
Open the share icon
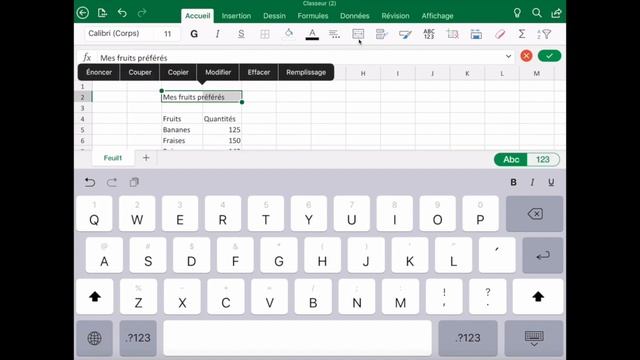tap(556, 13)
